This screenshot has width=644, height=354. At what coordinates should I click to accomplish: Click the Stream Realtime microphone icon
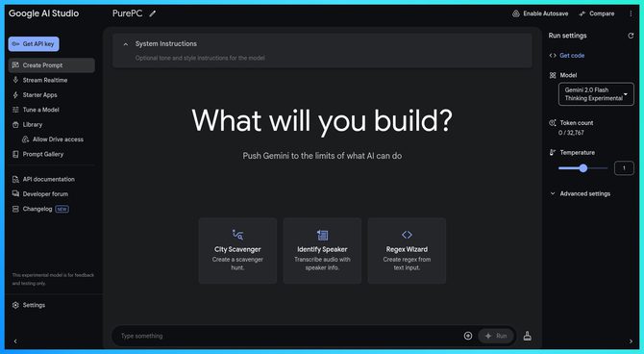[15, 80]
